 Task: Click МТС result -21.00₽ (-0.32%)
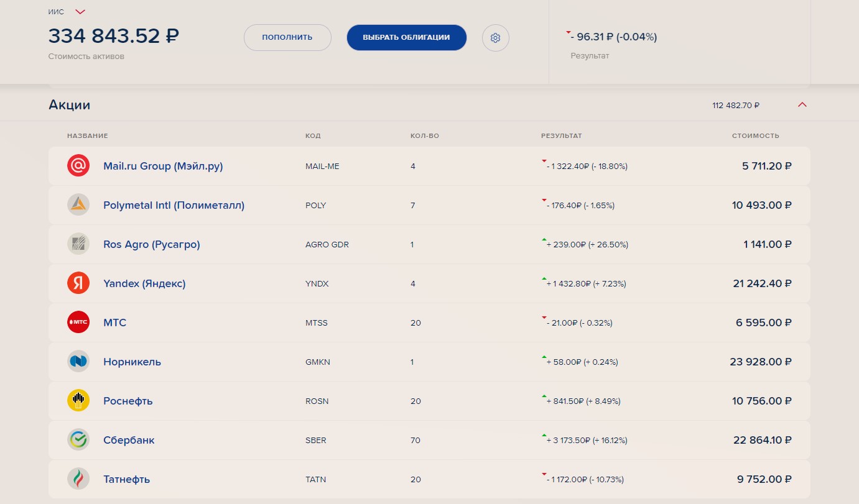click(579, 323)
